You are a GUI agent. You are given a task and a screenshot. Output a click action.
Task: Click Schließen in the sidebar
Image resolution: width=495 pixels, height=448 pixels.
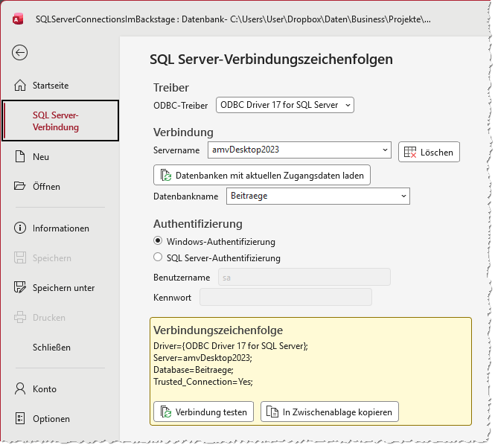click(51, 348)
